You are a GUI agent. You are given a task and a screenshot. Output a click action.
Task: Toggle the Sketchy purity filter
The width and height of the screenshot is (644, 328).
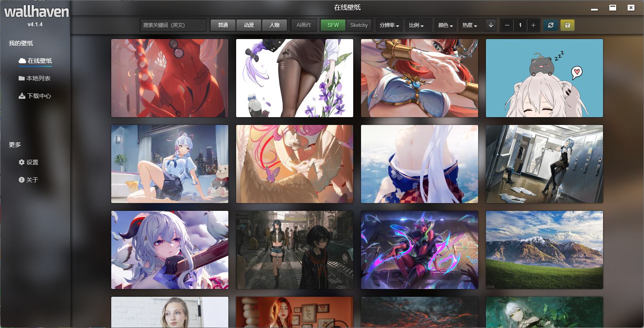[359, 25]
